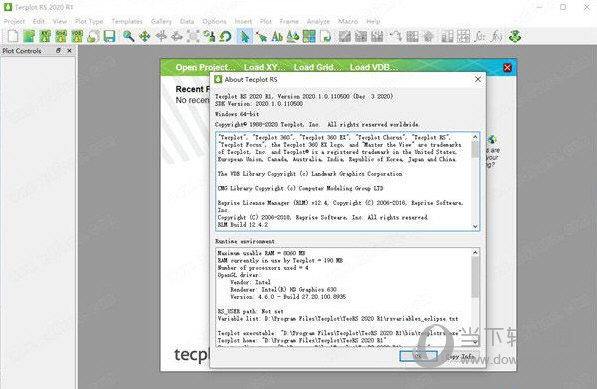Click the Load VDB data toolbar icon
Viewport: 597px width, 389px height.
(77, 36)
